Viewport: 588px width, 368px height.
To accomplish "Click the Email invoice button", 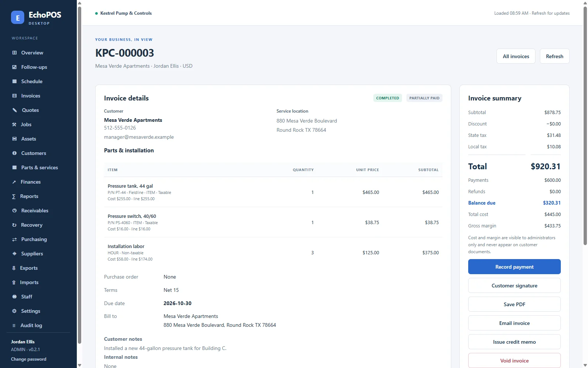I will tap(514, 323).
